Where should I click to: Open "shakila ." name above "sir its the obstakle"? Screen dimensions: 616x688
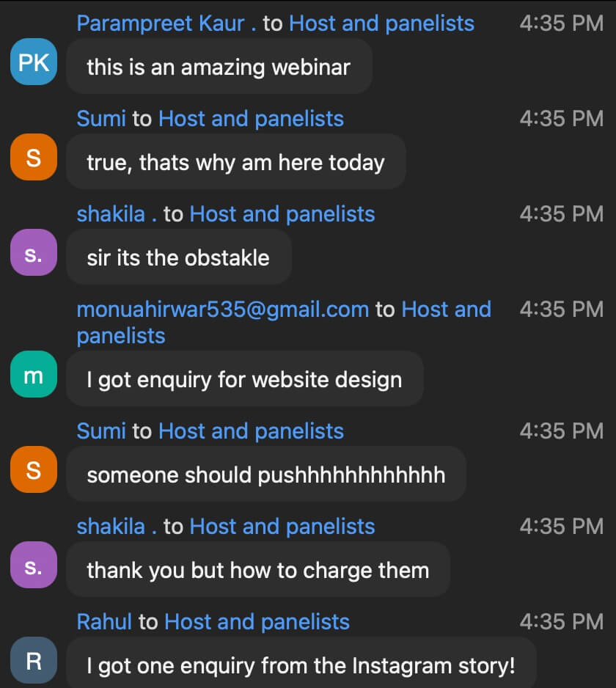click(x=117, y=214)
